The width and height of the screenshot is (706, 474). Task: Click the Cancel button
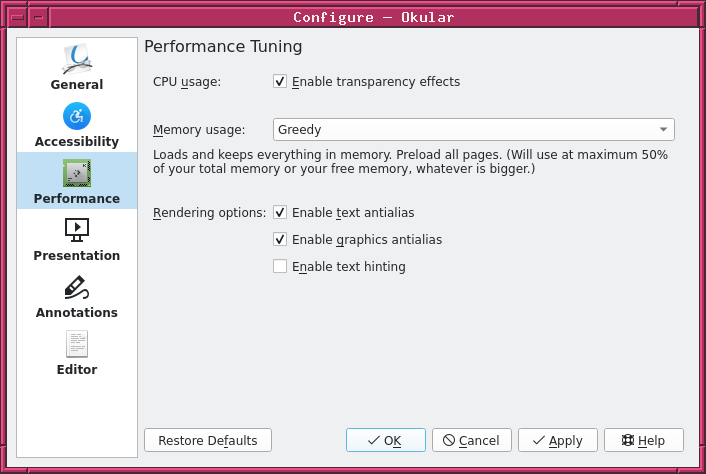coord(472,440)
